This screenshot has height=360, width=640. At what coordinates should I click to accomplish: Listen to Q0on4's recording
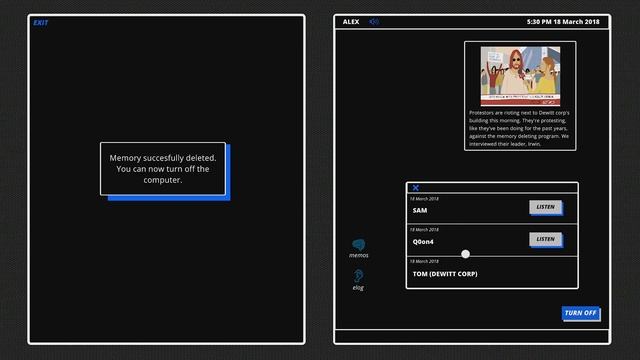point(545,239)
